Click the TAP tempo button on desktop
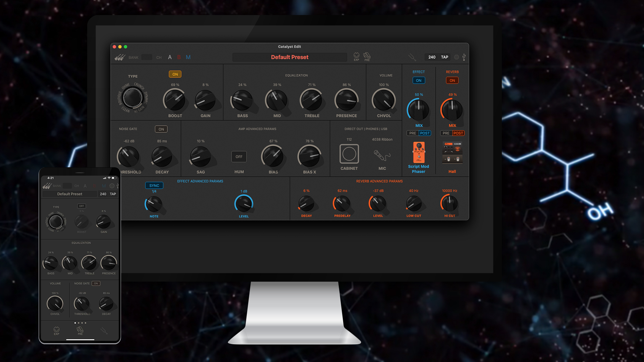Screen dimensions: 644x362 tap(444, 57)
